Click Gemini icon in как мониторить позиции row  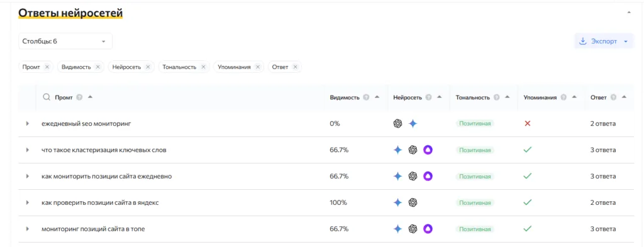pyautogui.click(x=397, y=177)
